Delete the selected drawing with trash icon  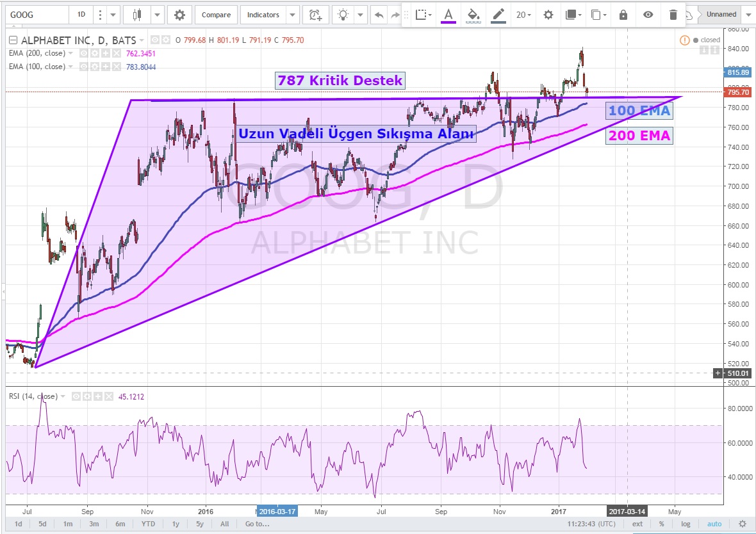pyautogui.click(x=673, y=15)
